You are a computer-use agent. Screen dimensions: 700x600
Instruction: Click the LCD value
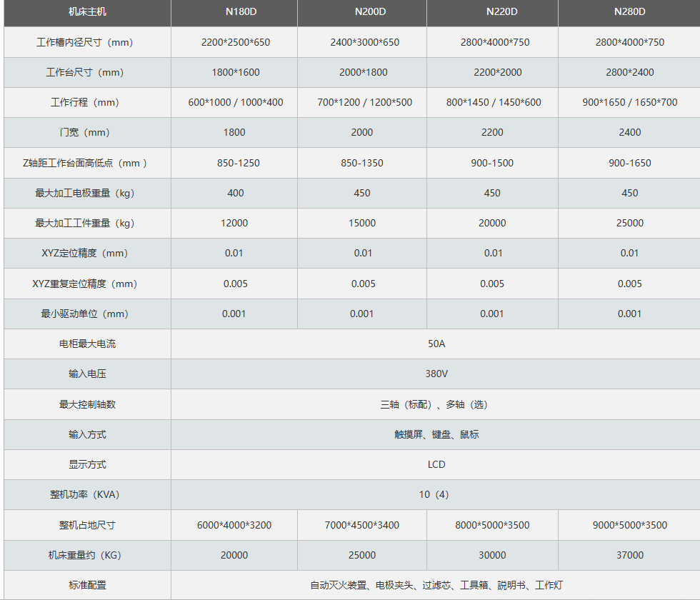pos(436,464)
